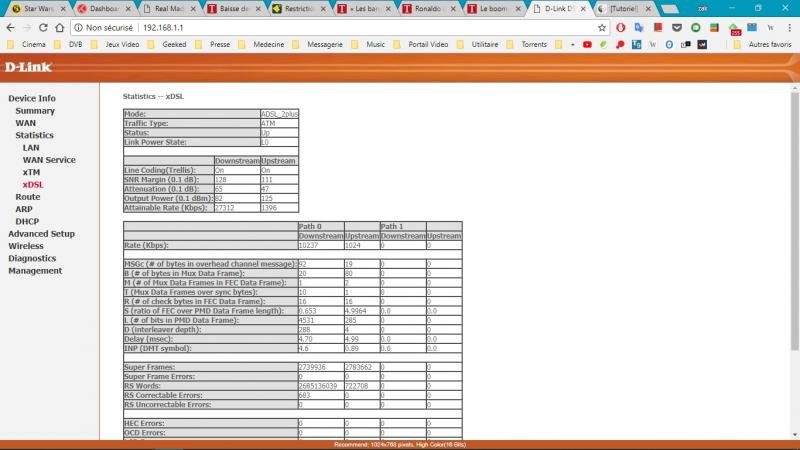
Task: Open the browser home page icon
Action: (x=60, y=28)
